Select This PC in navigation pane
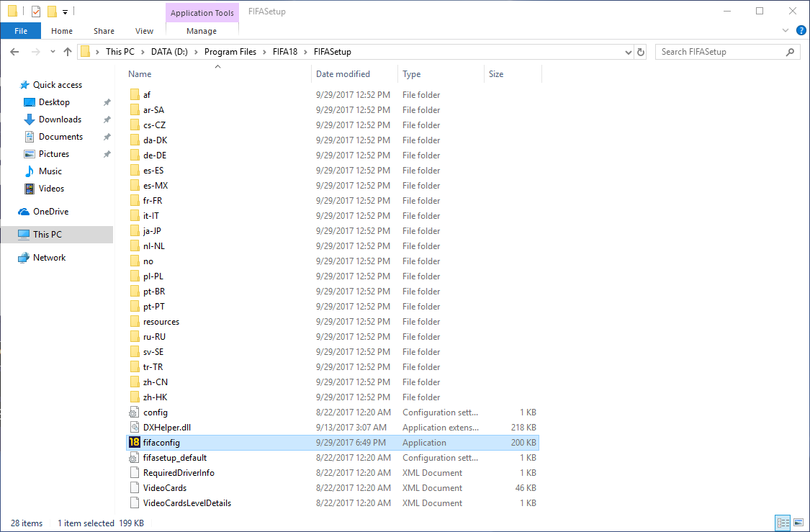810x532 pixels. (57, 235)
